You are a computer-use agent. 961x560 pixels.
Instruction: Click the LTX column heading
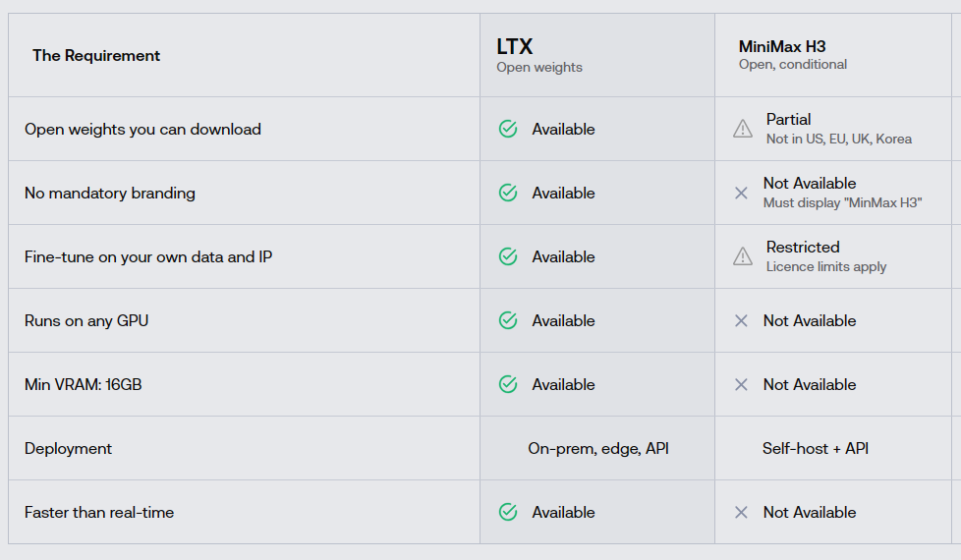tap(514, 46)
